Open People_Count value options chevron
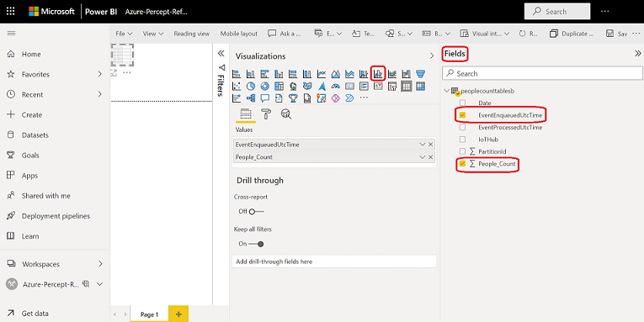Image resolution: width=644 pixels, height=322 pixels. click(x=422, y=156)
